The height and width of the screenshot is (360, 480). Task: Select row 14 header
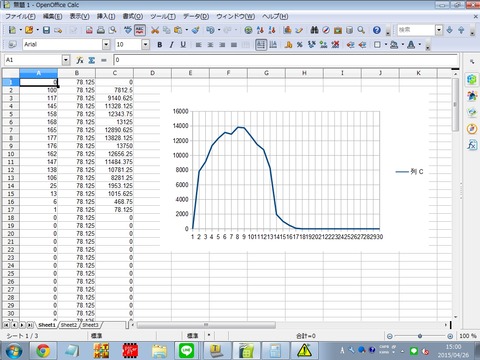(x=11, y=186)
